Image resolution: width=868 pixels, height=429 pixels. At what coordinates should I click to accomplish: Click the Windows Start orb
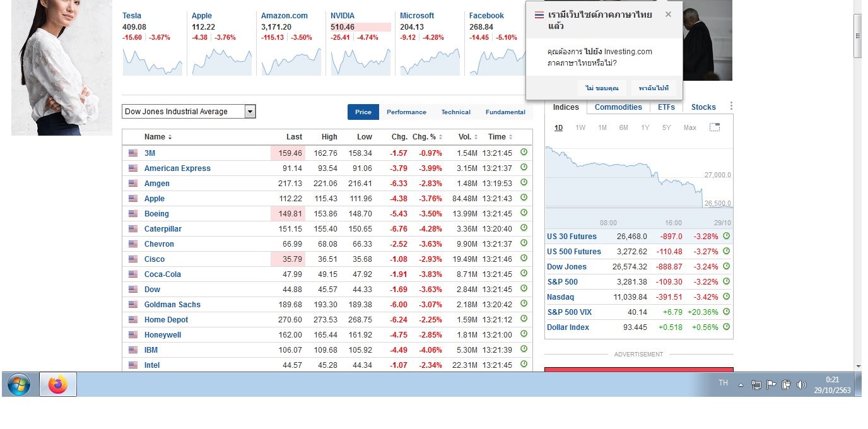19,384
